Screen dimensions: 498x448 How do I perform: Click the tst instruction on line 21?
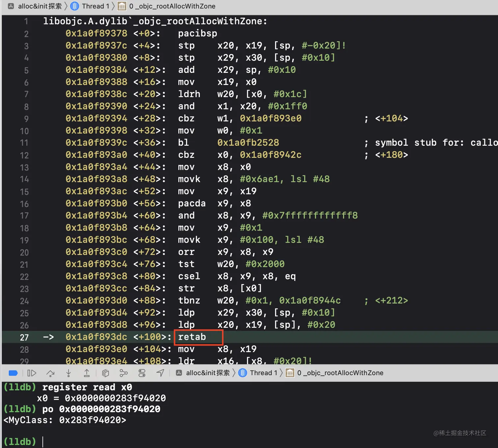[x=186, y=264]
